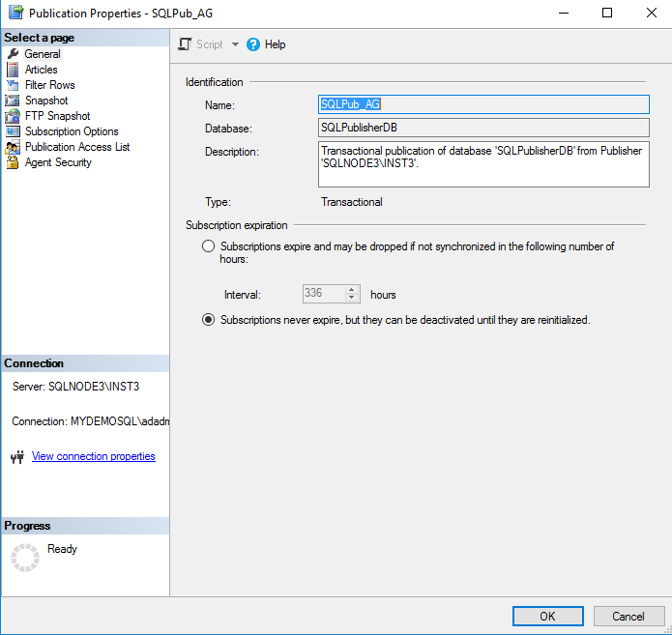Click the publication Name field

[x=483, y=104]
